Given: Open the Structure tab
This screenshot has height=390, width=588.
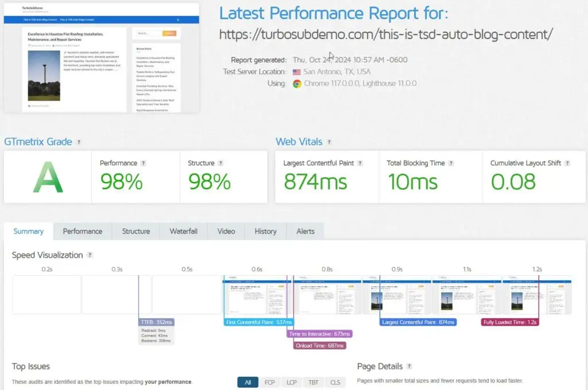Looking at the screenshot, I should click(x=136, y=231).
